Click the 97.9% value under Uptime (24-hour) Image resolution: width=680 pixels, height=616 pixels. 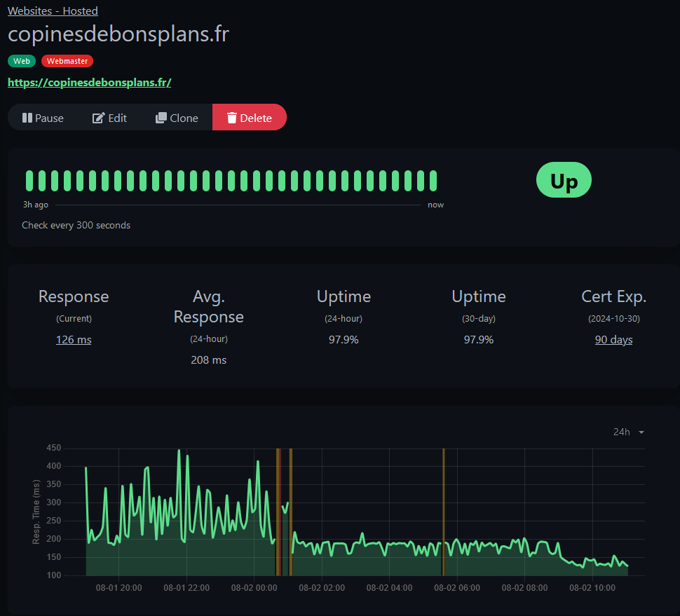pyautogui.click(x=344, y=339)
